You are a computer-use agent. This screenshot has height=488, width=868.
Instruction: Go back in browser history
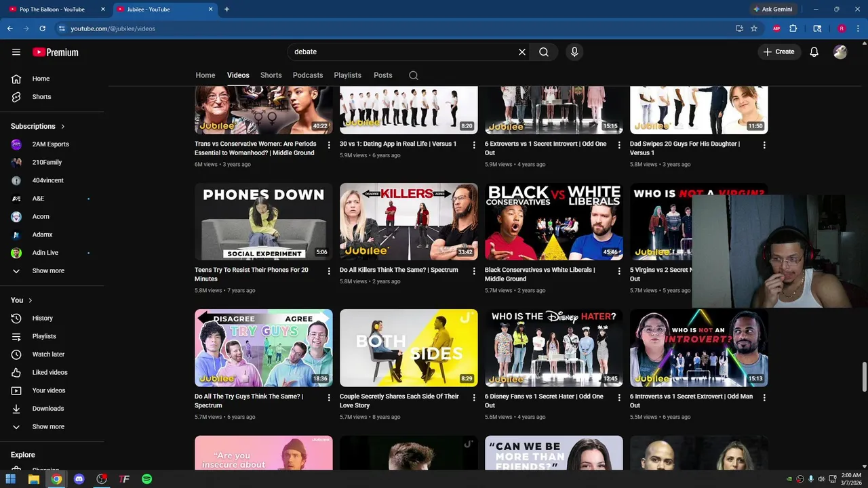pos(9,28)
